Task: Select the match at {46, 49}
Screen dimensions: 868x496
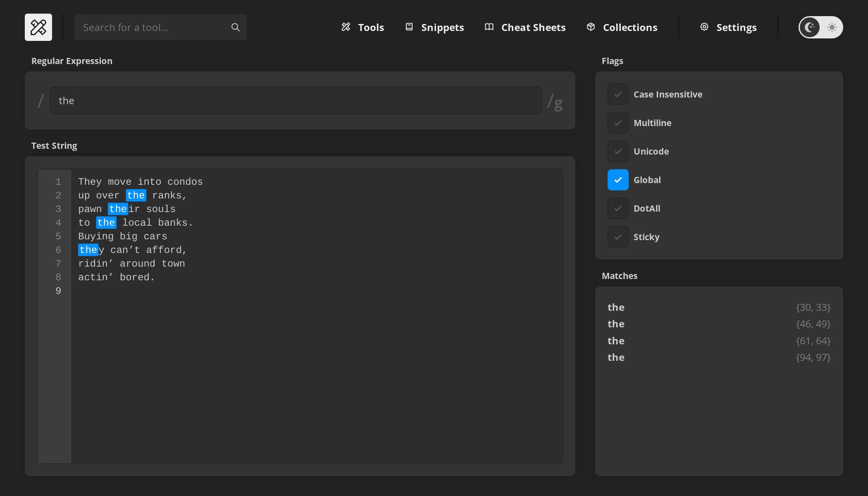Action: pyautogui.click(x=719, y=324)
